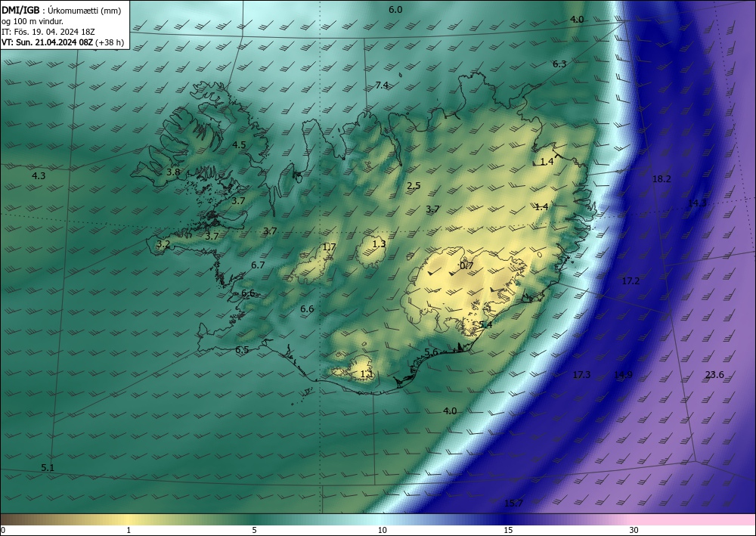Click the 7.4 value on the map
Image resolution: width=756 pixels, height=536 pixels.
click(382, 85)
